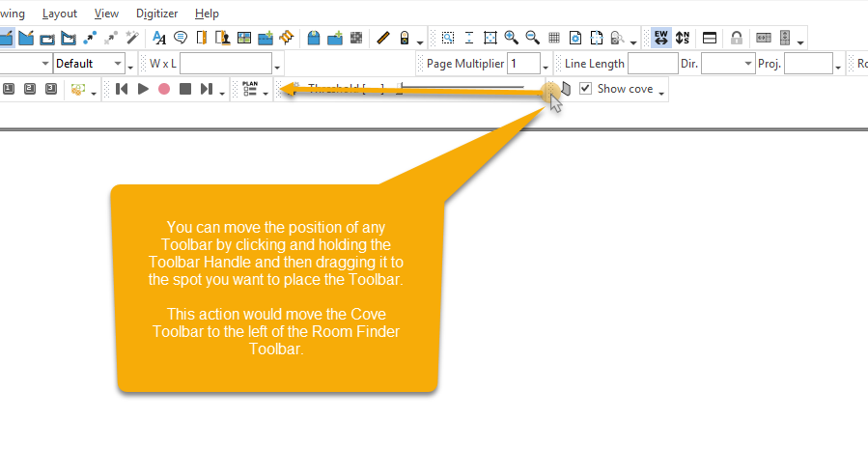Click the zoom out magnifier icon

point(533,38)
